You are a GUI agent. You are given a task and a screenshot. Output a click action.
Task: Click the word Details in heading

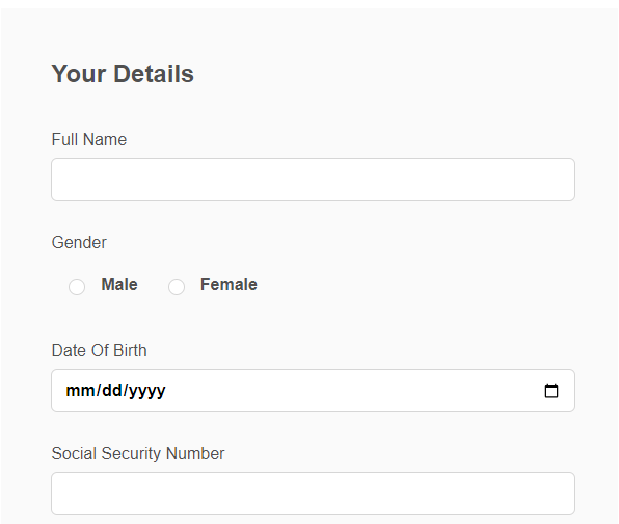154,74
